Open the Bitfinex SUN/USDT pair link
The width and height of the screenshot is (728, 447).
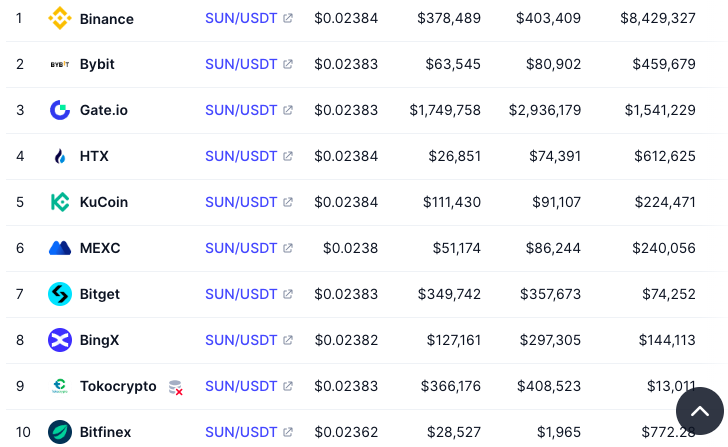click(x=241, y=432)
